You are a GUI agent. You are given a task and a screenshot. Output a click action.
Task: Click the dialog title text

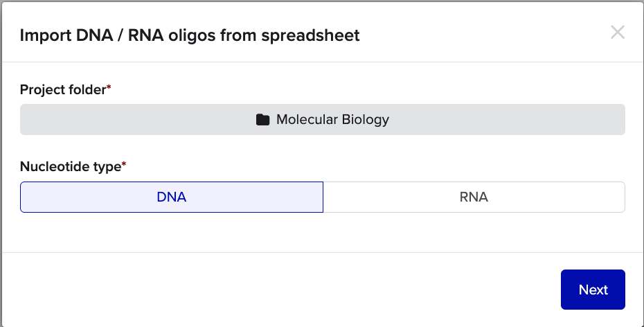tap(190, 35)
